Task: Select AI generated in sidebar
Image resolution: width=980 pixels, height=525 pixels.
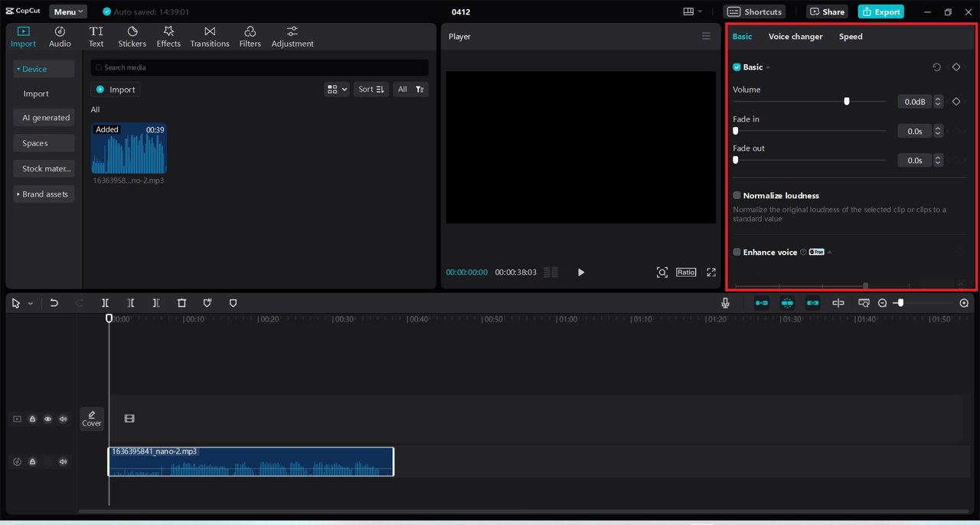Action: [44, 118]
